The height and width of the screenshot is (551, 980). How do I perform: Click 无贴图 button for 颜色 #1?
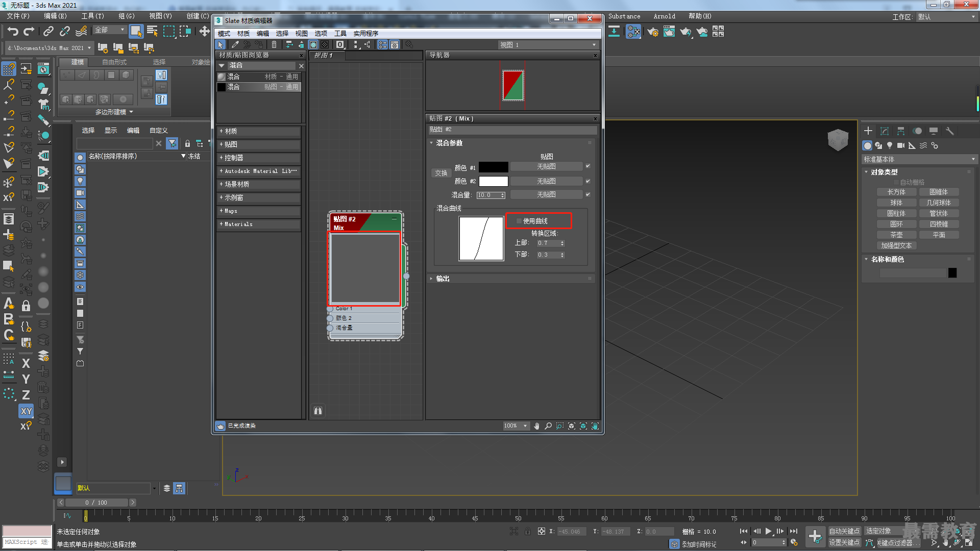[546, 166]
